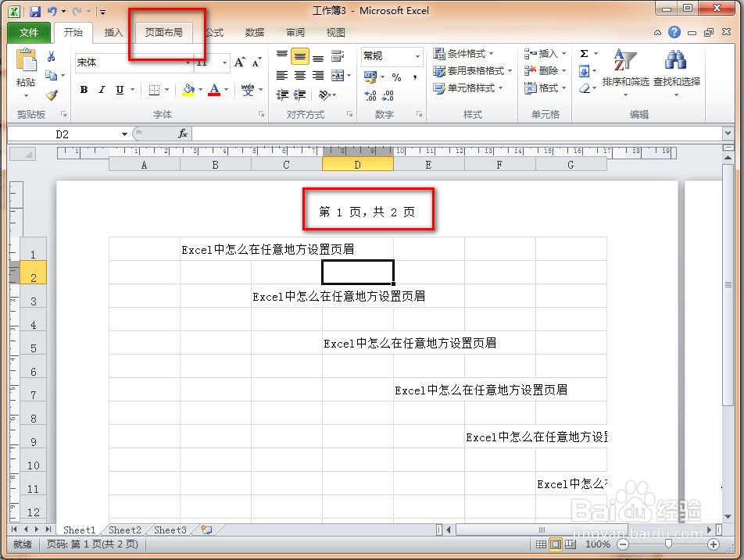
Task: Click the borders icon
Action: point(154,90)
